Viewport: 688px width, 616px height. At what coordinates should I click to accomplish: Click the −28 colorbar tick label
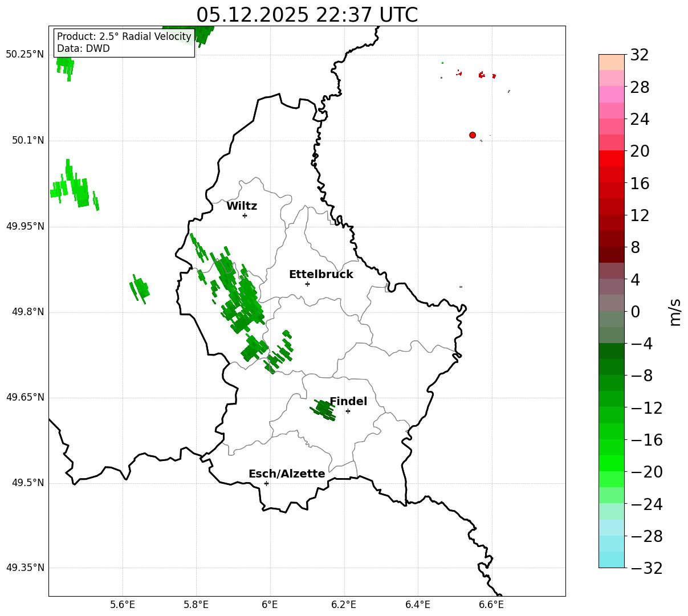point(646,536)
